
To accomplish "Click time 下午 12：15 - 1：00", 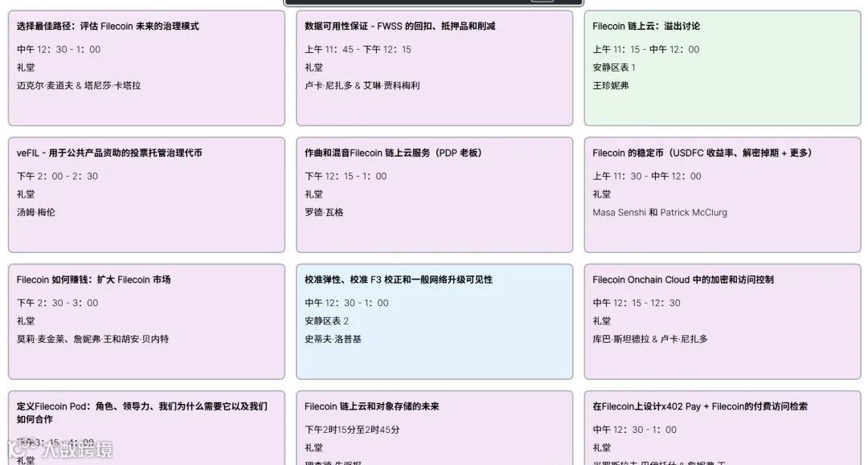I will point(346,176).
